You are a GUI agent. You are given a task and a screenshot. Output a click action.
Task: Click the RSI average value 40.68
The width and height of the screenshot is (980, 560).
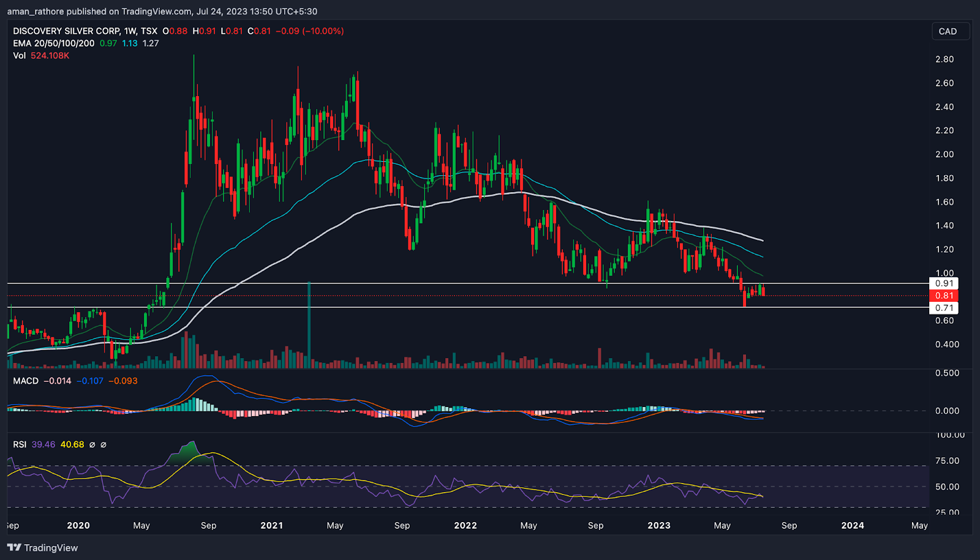72,444
